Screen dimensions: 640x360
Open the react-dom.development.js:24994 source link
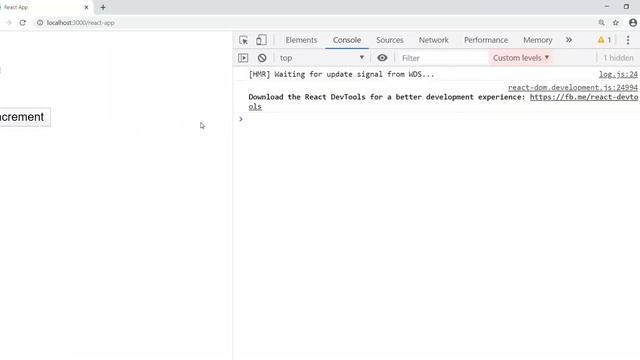click(x=573, y=87)
